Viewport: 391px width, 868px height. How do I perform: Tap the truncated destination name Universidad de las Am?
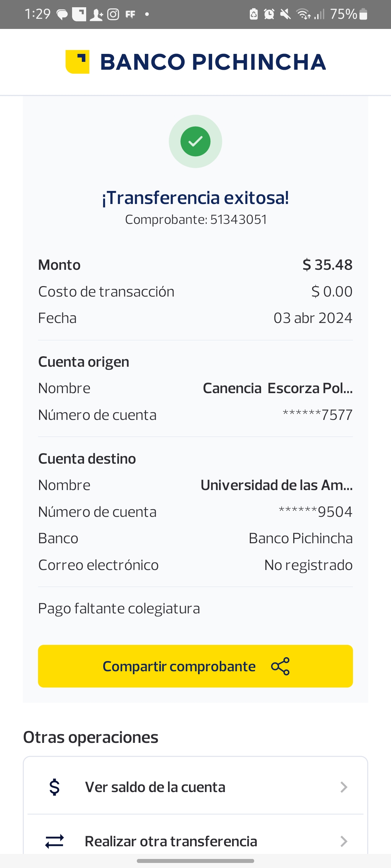point(277,485)
